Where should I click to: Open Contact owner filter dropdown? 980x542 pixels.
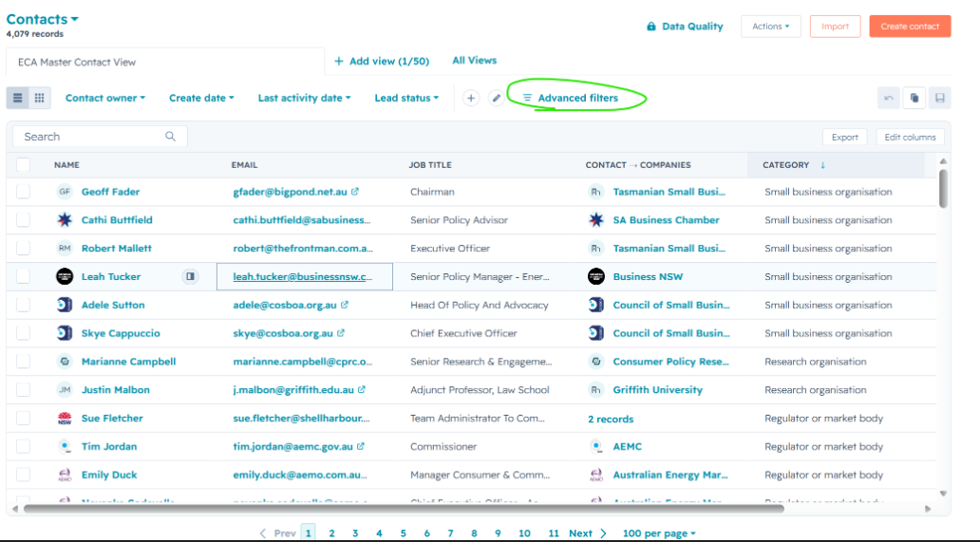pos(105,98)
